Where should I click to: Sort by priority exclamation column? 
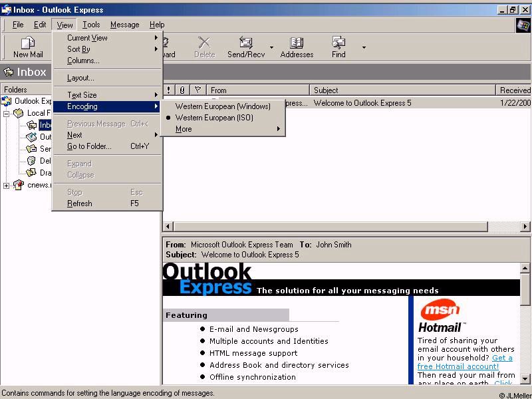[x=168, y=90]
